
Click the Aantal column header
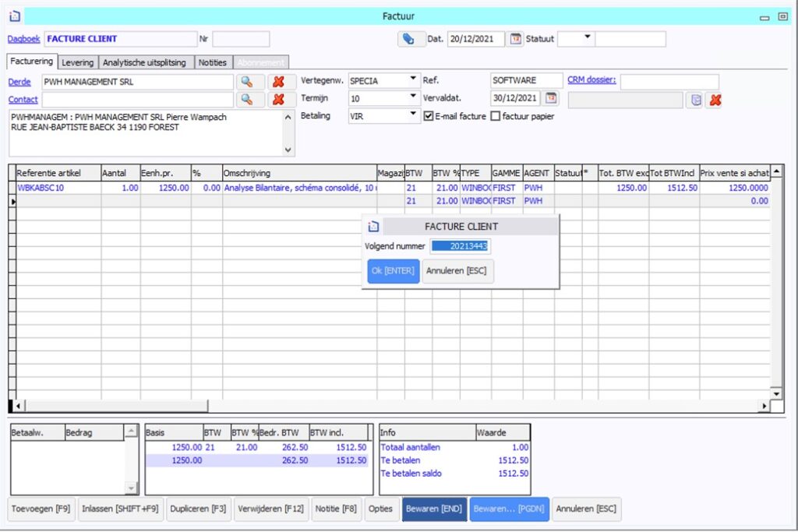(121, 174)
